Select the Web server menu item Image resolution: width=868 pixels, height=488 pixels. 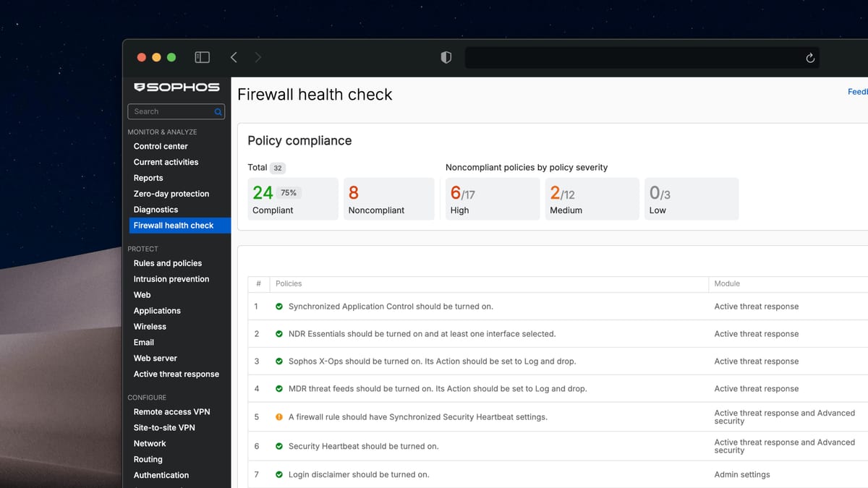tap(156, 359)
